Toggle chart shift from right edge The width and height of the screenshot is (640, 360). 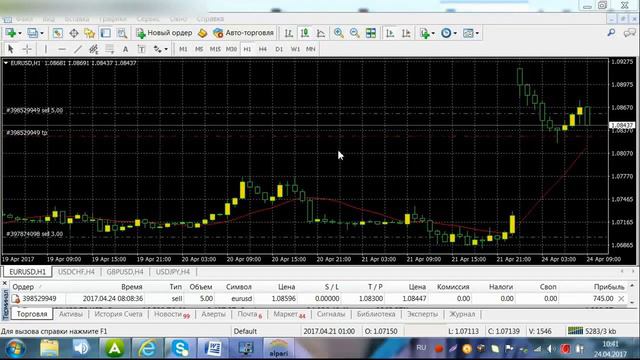coord(406,33)
